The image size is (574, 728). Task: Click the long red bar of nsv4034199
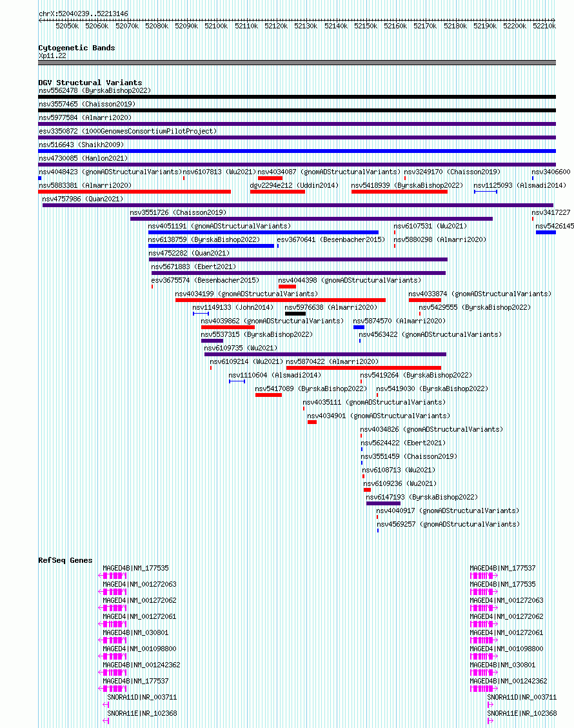click(281, 300)
